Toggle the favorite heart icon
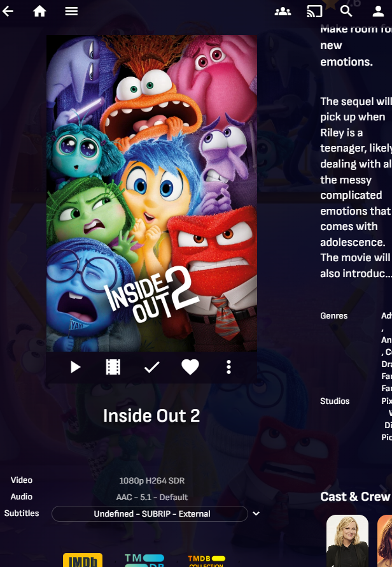The height and width of the screenshot is (567, 392). tap(190, 367)
